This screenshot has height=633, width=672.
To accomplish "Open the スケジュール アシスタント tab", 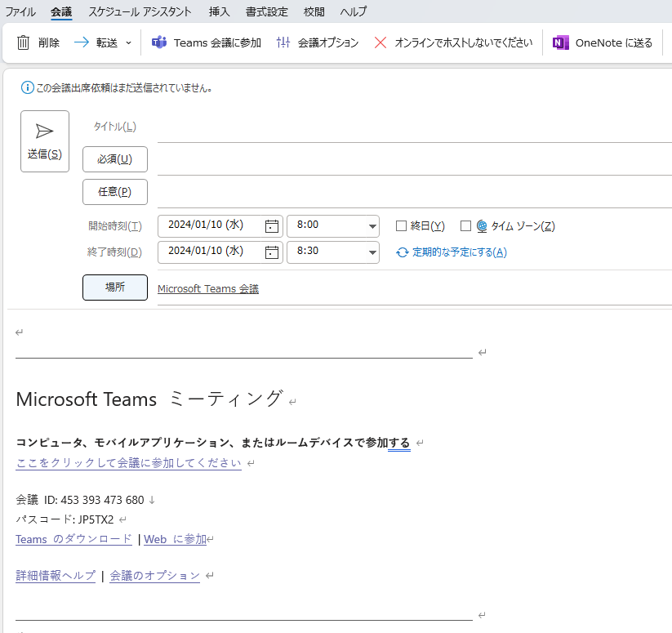I will click(140, 11).
